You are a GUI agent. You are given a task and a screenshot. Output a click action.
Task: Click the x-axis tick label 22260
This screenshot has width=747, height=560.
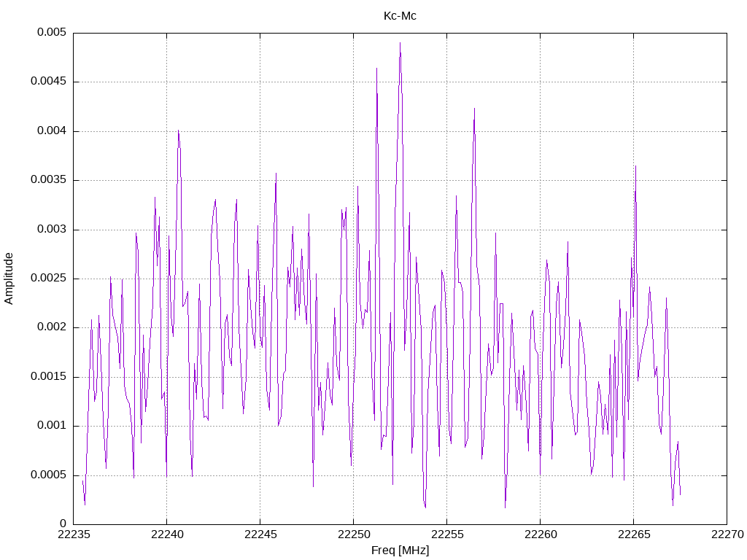click(541, 534)
